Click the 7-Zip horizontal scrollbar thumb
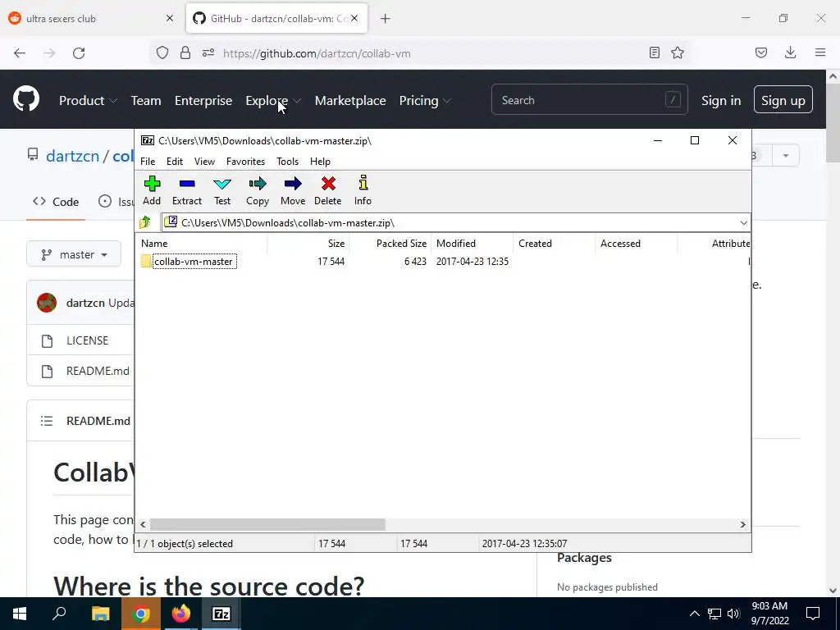Screen dimensions: 840x630 tap(267, 524)
